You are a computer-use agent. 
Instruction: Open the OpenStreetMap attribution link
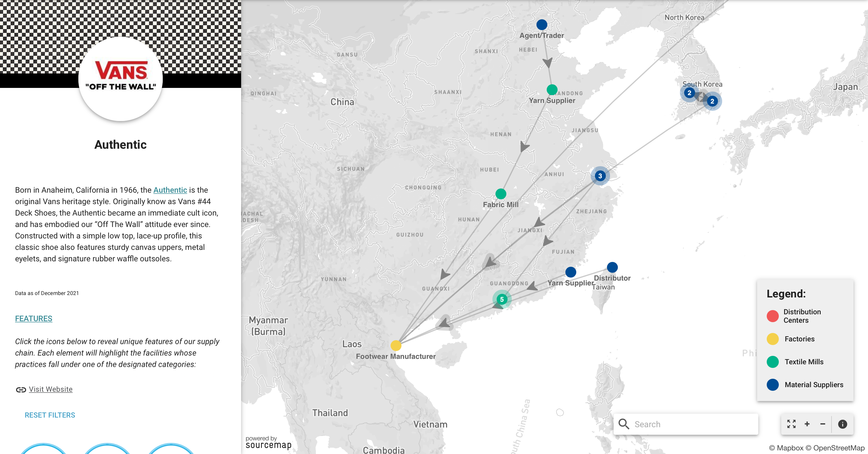[835, 448]
